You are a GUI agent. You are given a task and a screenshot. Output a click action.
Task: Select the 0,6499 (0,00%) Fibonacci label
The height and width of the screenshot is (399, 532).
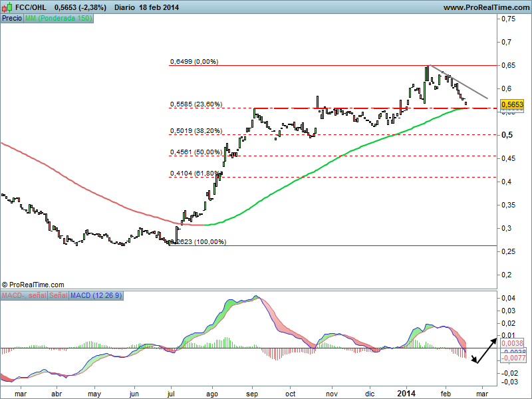(194, 61)
